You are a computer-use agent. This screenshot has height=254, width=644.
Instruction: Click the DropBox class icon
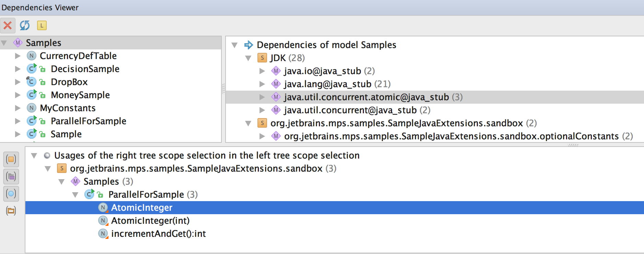click(32, 82)
